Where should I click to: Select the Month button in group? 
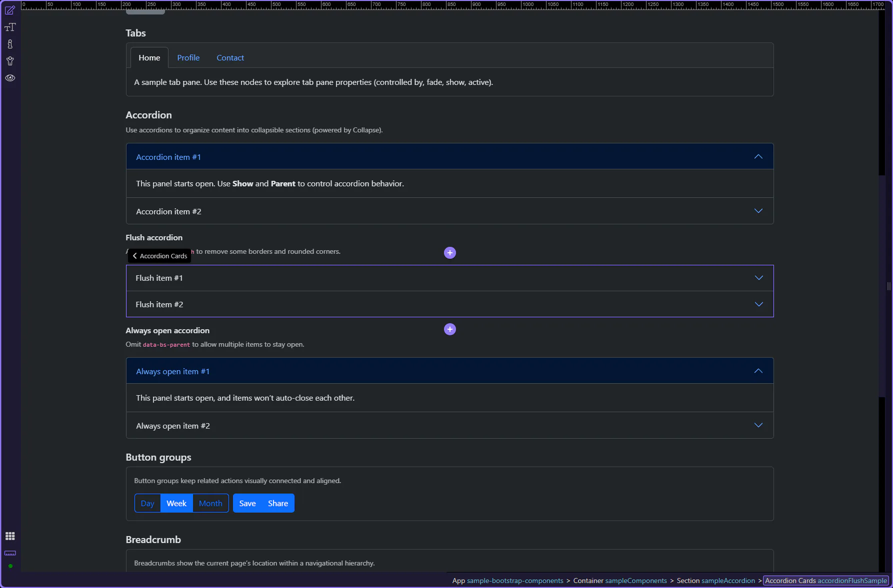[x=210, y=504]
